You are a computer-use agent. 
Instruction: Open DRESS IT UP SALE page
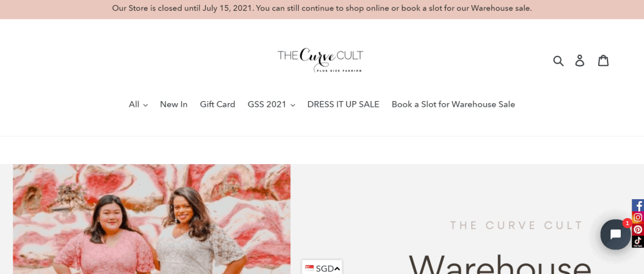point(343,104)
